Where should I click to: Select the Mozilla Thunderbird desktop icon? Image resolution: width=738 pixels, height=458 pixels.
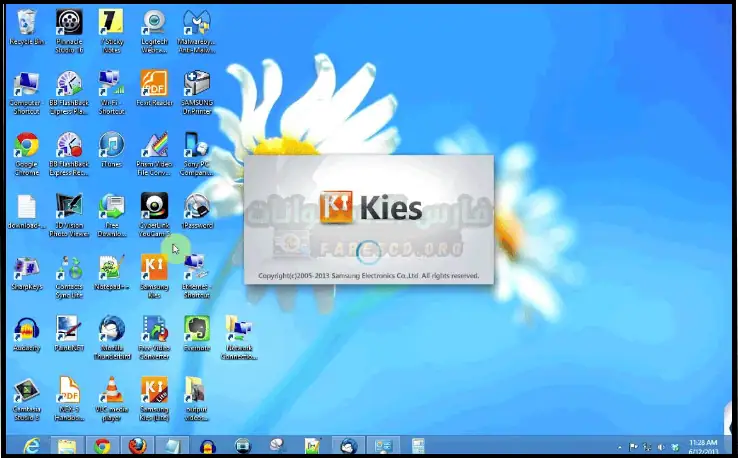[x=111, y=329]
